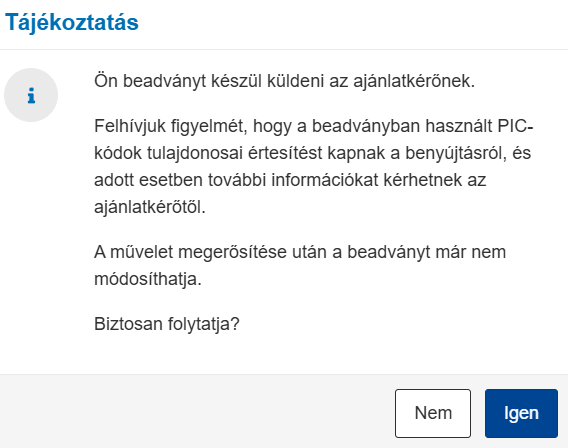Click the line 'A művelet megerősítése után'
Screen dimensions: 568x448
[300, 252]
